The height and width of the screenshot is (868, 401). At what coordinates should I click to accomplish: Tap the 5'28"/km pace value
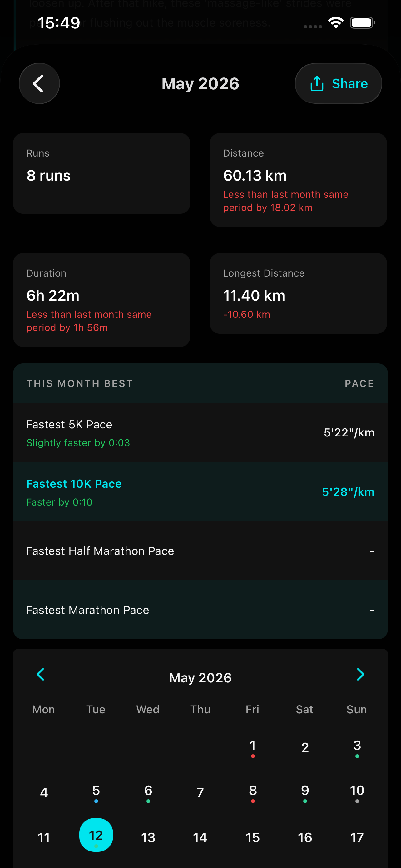point(348,492)
